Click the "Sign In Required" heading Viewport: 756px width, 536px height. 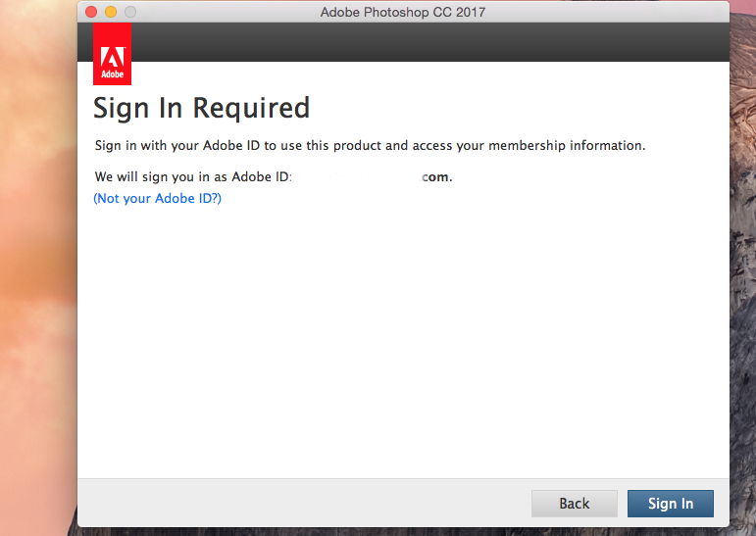coord(201,107)
